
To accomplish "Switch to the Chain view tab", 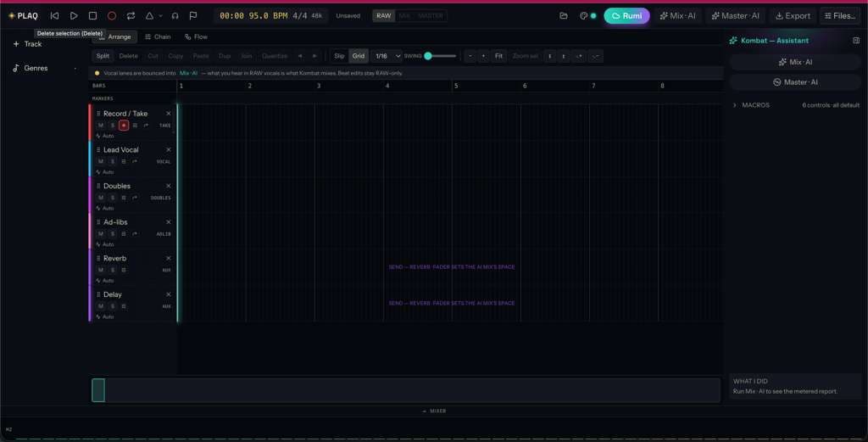I will coord(158,37).
